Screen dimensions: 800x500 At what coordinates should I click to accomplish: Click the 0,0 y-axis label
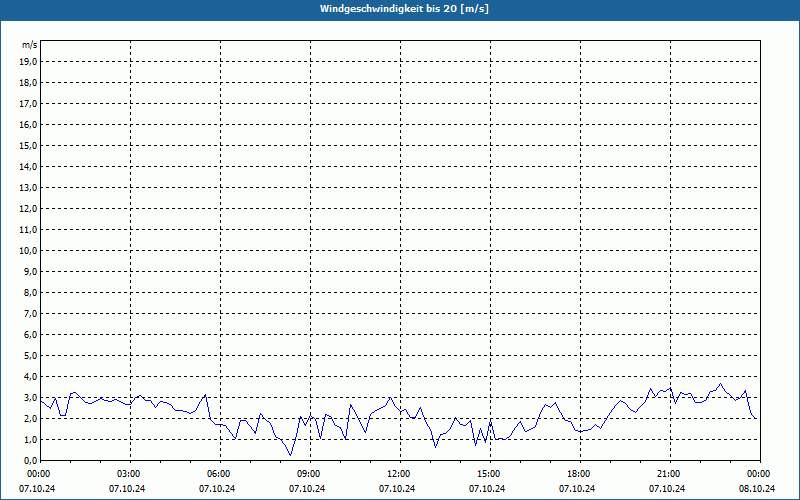(x=31, y=461)
